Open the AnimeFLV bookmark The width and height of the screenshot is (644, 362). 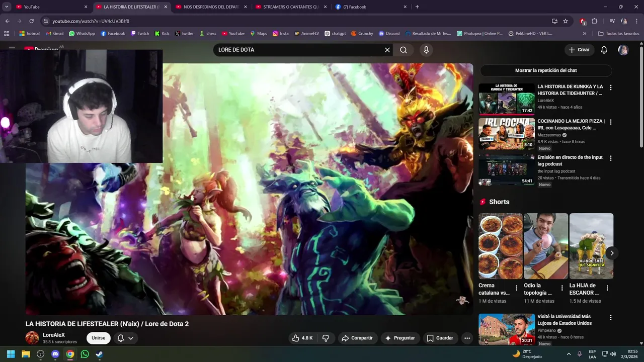(307, 34)
